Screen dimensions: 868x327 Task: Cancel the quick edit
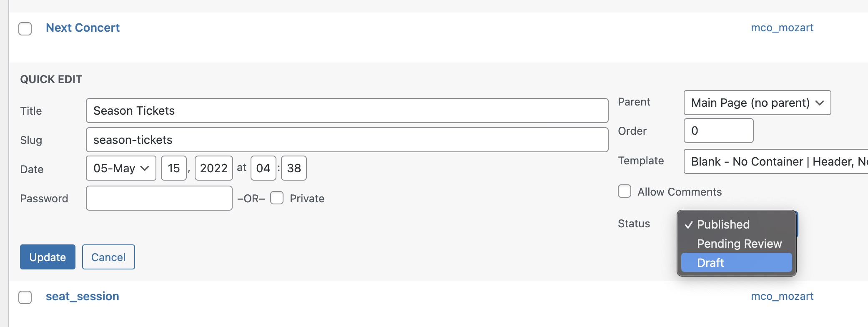108,257
